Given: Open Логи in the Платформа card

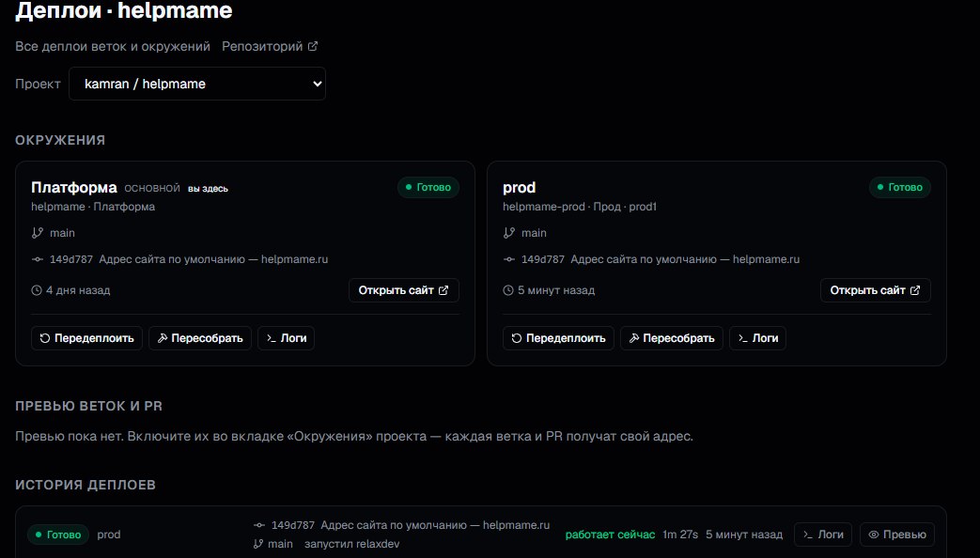Looking at the screenshot, I should coord(287,338).
